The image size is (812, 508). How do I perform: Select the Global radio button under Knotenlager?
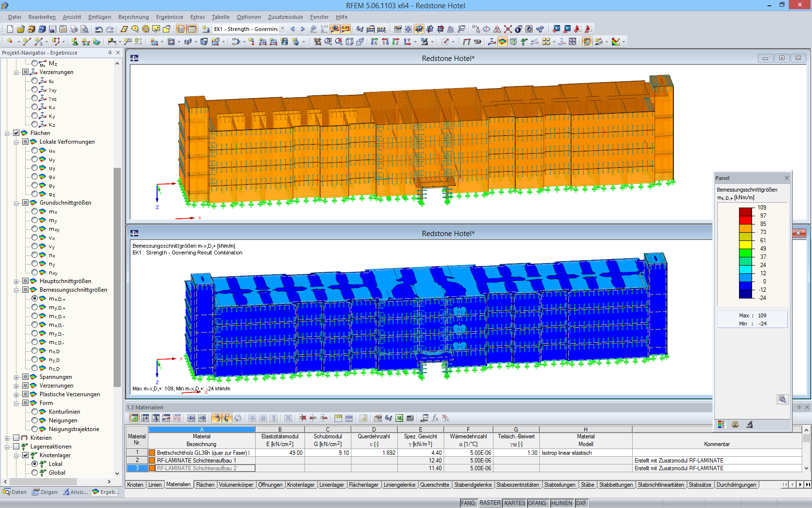[x=34, y=473]
